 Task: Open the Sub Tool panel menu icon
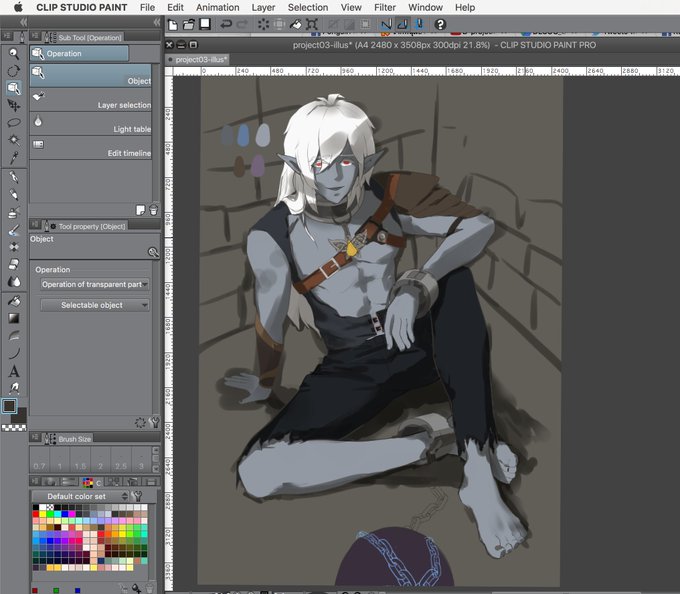click(36, 37)
